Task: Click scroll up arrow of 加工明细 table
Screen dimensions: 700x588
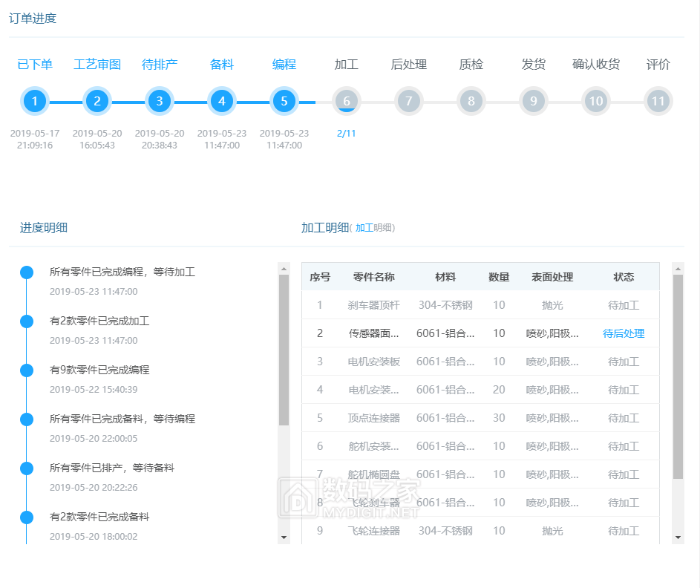Action: 678,268
